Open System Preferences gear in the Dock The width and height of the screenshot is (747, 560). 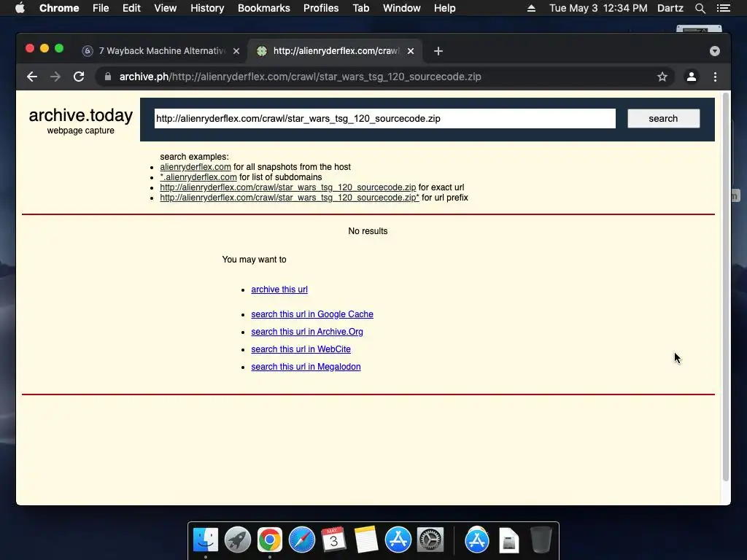pyautogui.click(x=430, y=540)
